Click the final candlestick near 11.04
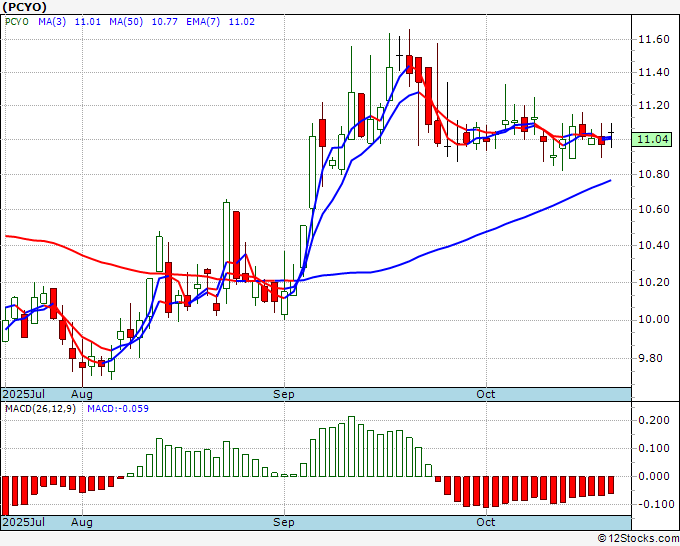Image resolution: width=680 pixels, height=546 pixels. click(611, 135)
